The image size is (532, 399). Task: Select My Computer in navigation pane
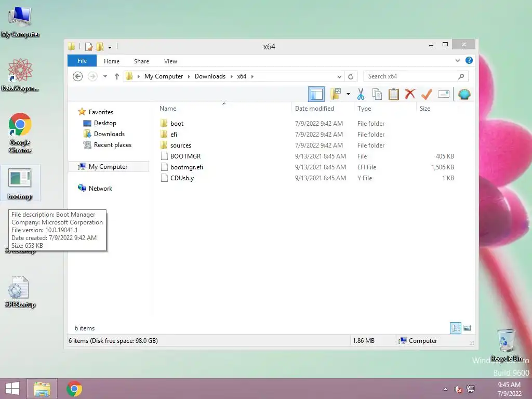pos(109,167)
